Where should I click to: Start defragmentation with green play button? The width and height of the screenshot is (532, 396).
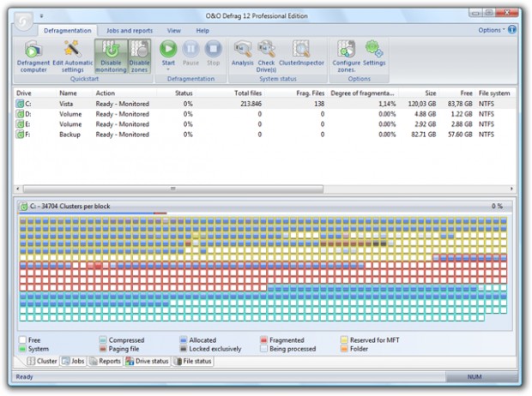click(168, 50)
